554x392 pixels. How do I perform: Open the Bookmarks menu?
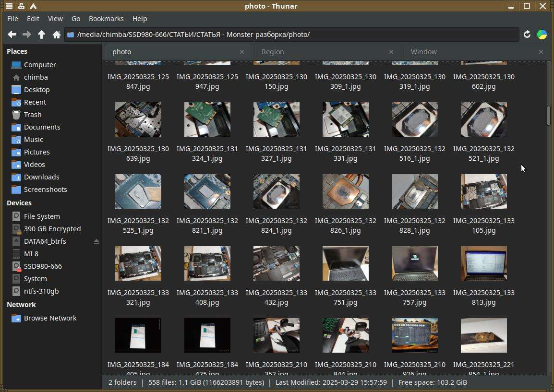tap(106, 19)
